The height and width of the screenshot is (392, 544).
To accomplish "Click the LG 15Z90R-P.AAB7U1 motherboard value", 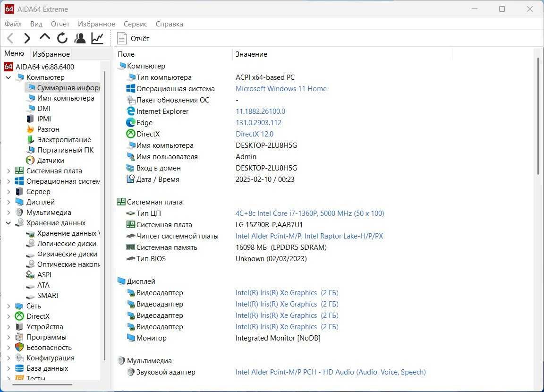I will pos(269,225).
